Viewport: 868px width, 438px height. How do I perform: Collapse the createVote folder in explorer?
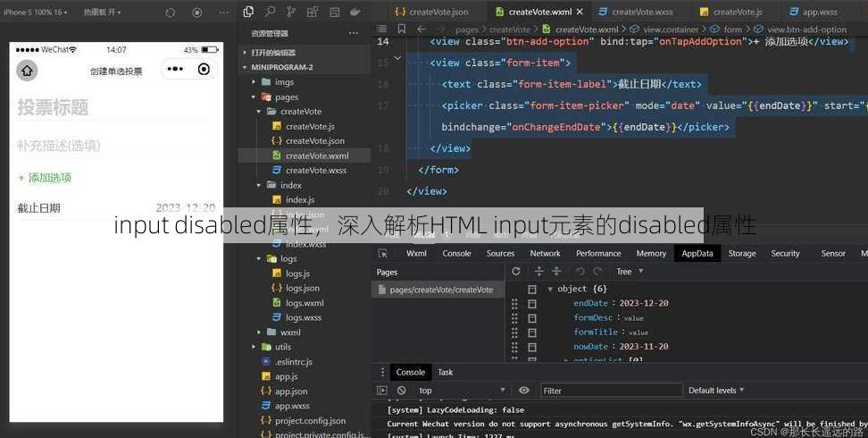click(258, 112)
